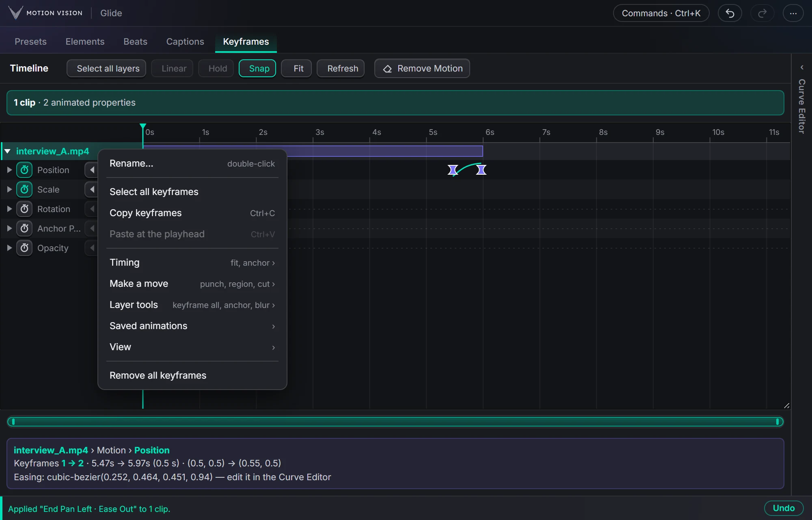Click the Undo button in status bar
This screenshot has width=812, height=520.
[784, 508]
